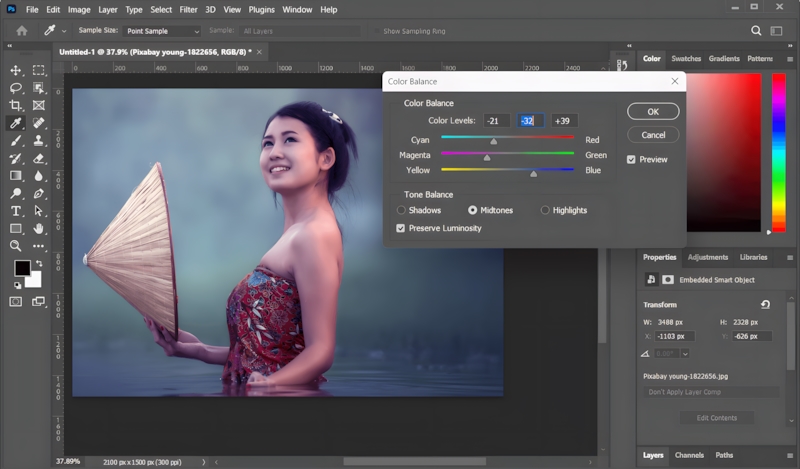800x469 pixels.
Task: Click the Home icon in options bar
Action: [20, 31]
